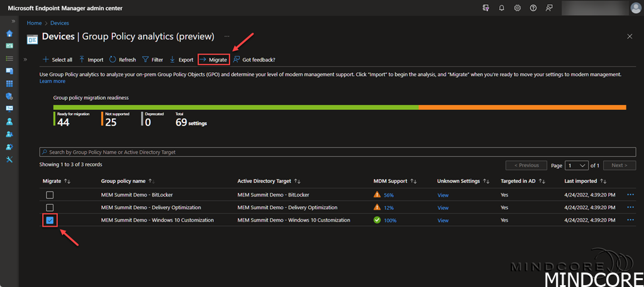Image resolution: width=644 pixels, height=287 pixels.
Task: Open the ellipsis menu for BitLocker row
Action: (631, 195)
